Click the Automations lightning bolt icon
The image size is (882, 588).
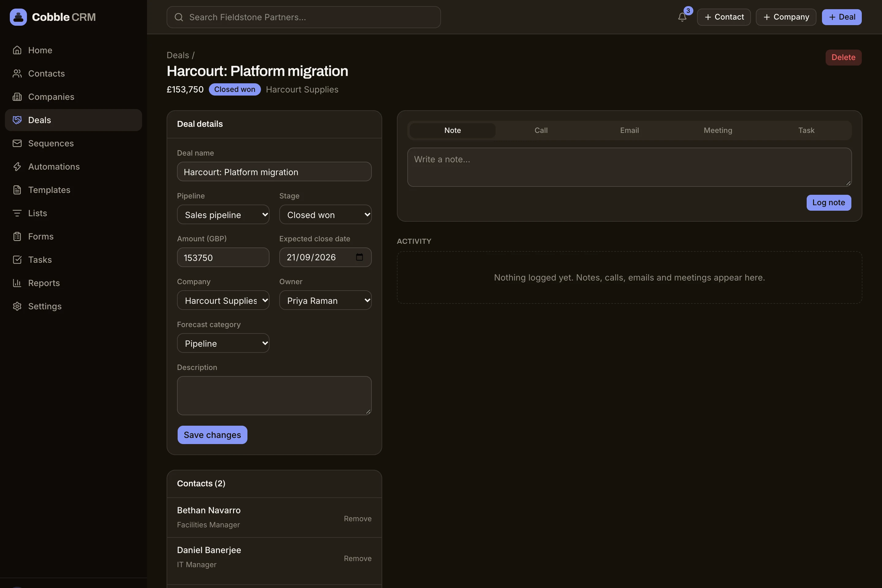[x=17, y=167]
